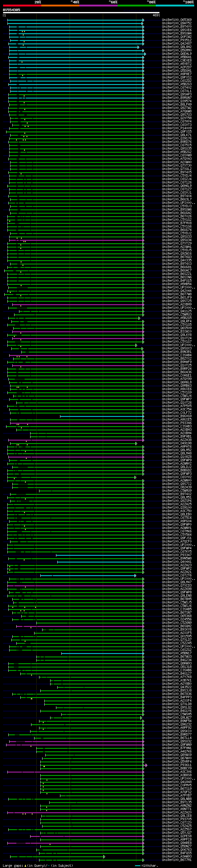The image size is (197, 868).
Task: Open hit UniRef100_Q5GMM0
Action: pyautogui.click(x=177, y=50)
